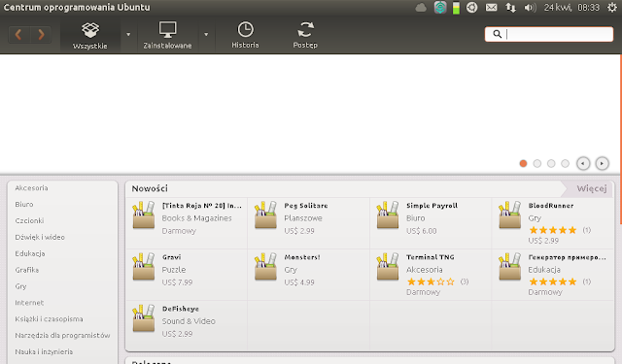Viewport: 622px width, 364px height.
Task: Open the Edukacja category
Action: (30, 253)
